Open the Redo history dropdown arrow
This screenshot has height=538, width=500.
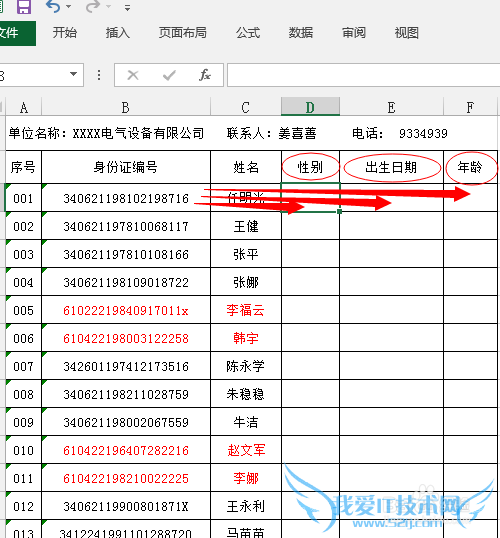108,7
